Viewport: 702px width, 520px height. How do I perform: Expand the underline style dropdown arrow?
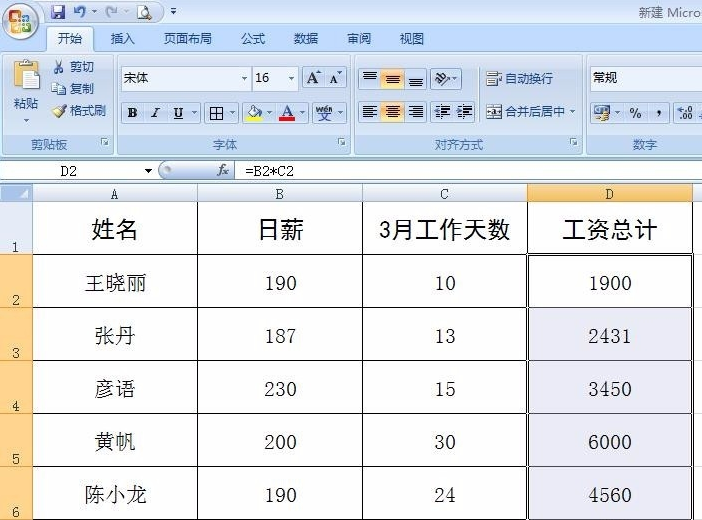(194, 112)
